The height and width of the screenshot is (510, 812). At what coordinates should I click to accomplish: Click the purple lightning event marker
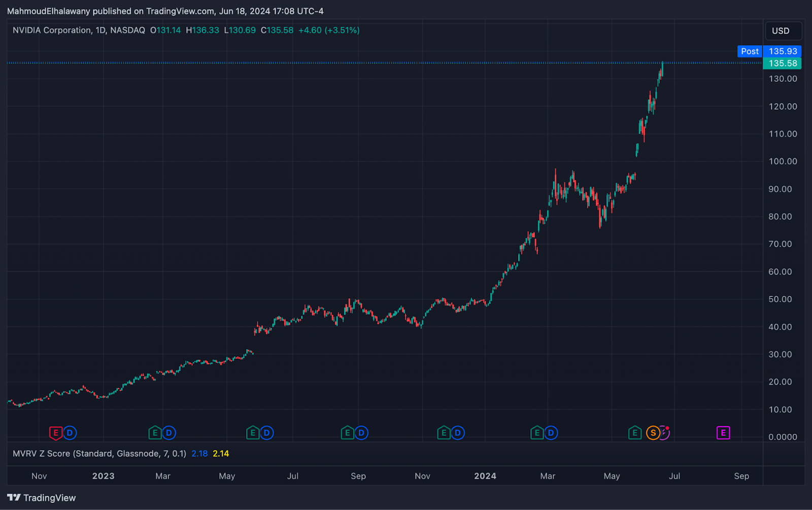[x=665, y=433]
